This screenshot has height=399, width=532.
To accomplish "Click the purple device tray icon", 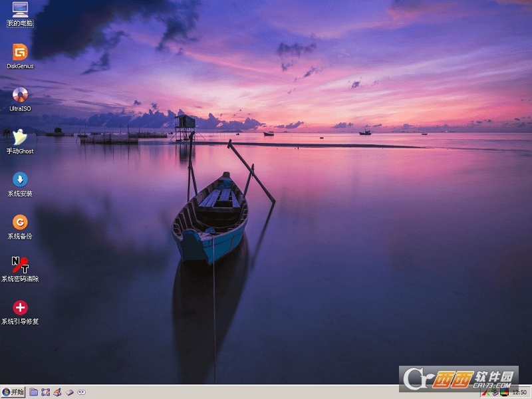I will 495,392.
